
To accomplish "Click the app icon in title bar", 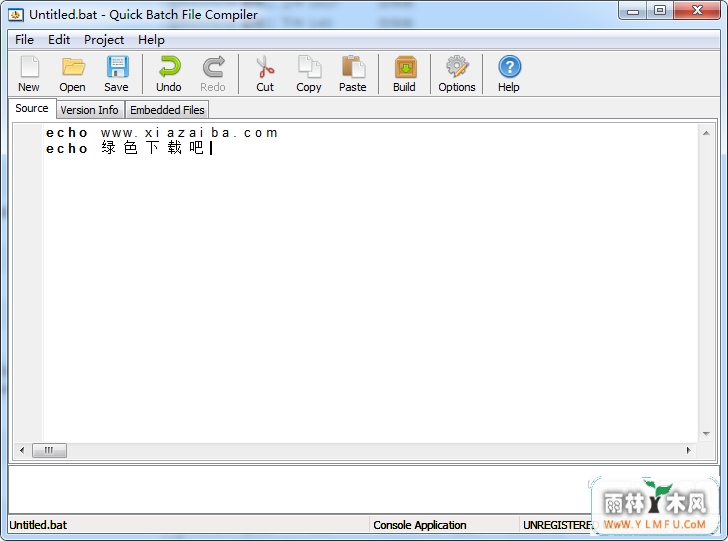I will coord(16,15).
